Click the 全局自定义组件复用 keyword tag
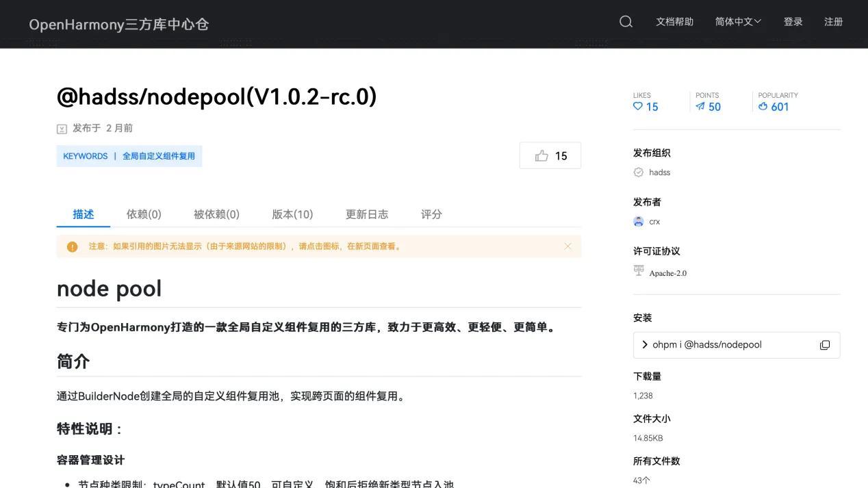The height and width of the screenshot is (488, 868). click(159, 155)
